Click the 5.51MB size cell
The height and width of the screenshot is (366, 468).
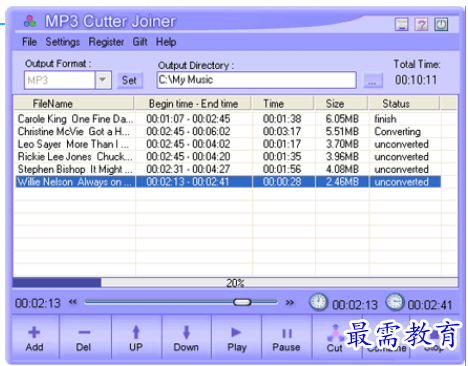(342, 131)
